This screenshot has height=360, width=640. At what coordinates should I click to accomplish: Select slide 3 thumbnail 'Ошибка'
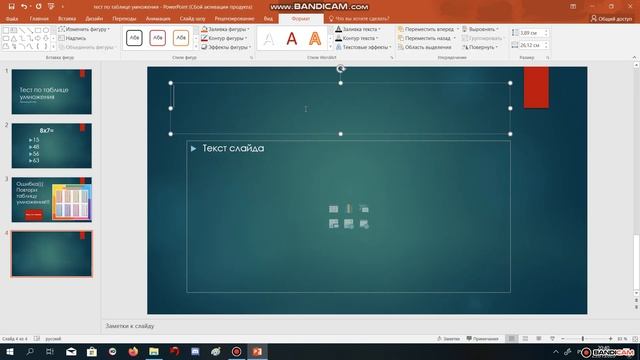(52, 200)
